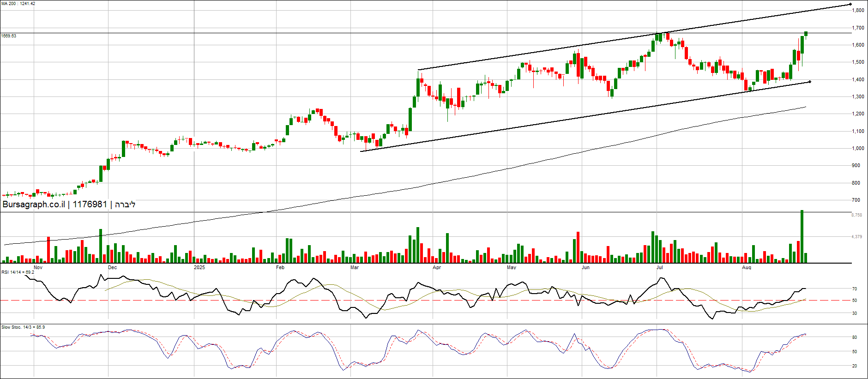868x379 pixels.
Task: Click the 1669.63 price level label
Action: pyautogui.click(x=9, y=36)
